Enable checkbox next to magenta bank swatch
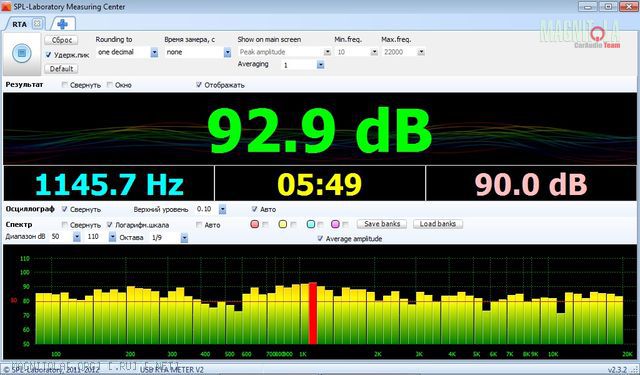 click(345, 224)
